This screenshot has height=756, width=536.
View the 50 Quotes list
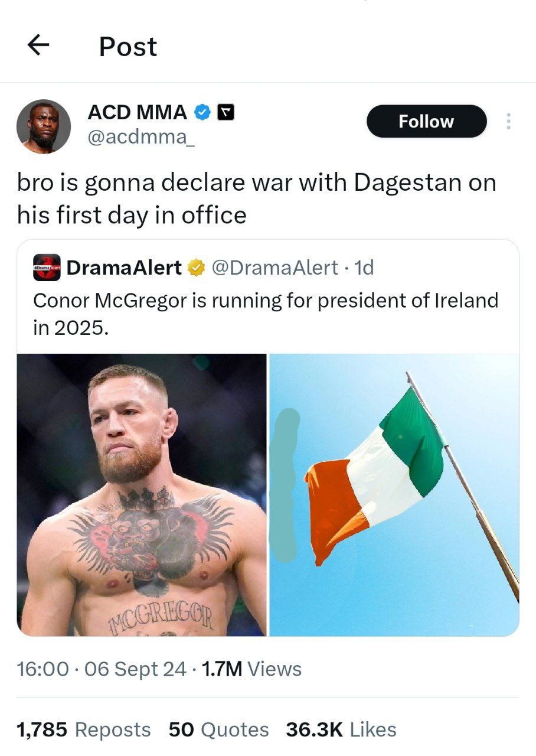click(x=219, y=729)
